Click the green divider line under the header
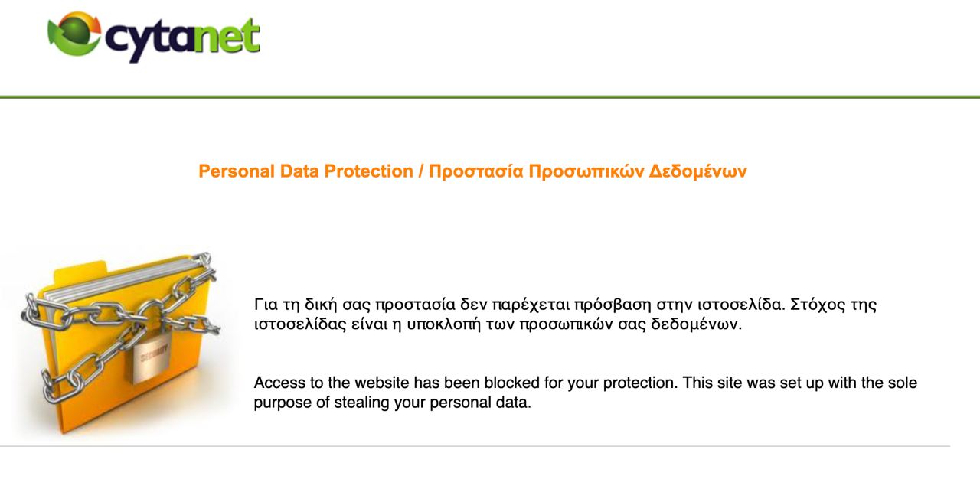 tap(490, 97)
